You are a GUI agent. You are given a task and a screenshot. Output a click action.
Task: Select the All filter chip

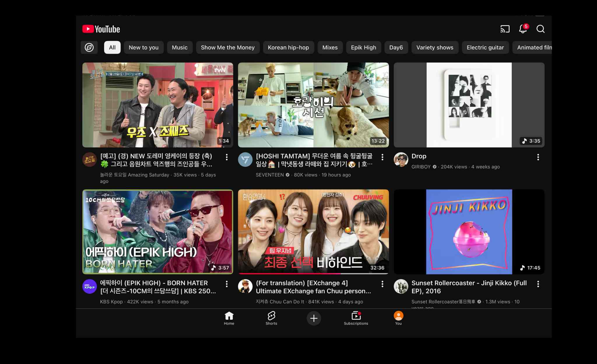click(x=112, y=48)
